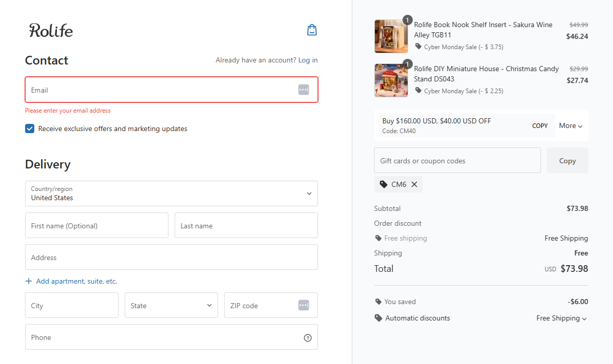The height and width of the screenshot is (364, 613).
Task: Click the 'Buy $160.00 USD, $40.00 USD OFF' offer
Action: (437, 121)
